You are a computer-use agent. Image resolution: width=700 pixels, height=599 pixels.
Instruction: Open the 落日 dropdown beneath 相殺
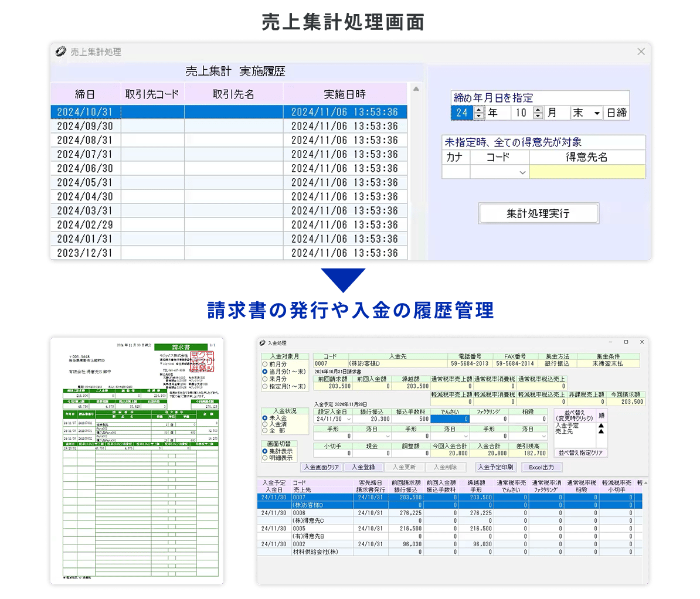coord(543,436)
